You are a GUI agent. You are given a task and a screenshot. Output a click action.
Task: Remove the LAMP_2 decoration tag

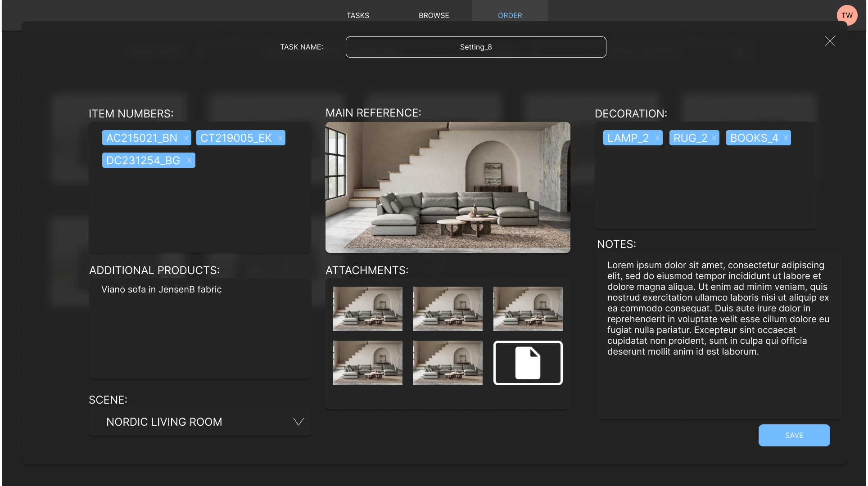(657, 138)
